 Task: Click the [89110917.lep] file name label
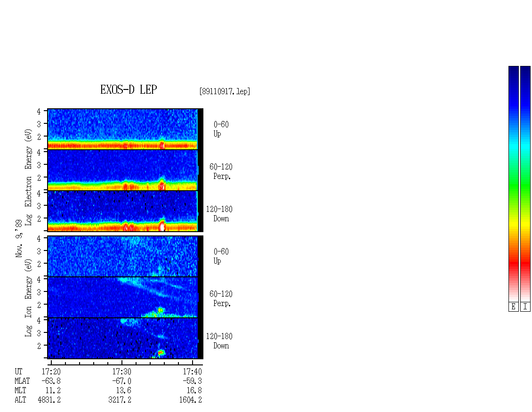(225, 91)
